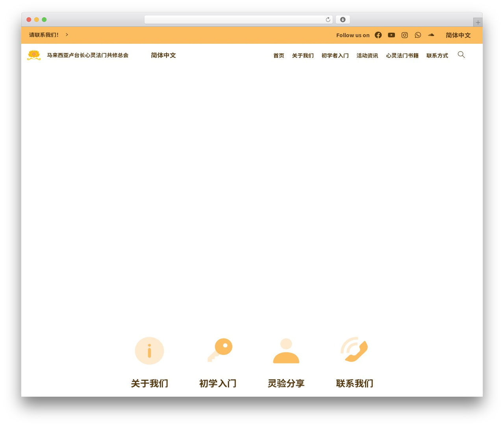Open the WhatsApp contact icon
The image size is (504, 427).
pos(418,35)
